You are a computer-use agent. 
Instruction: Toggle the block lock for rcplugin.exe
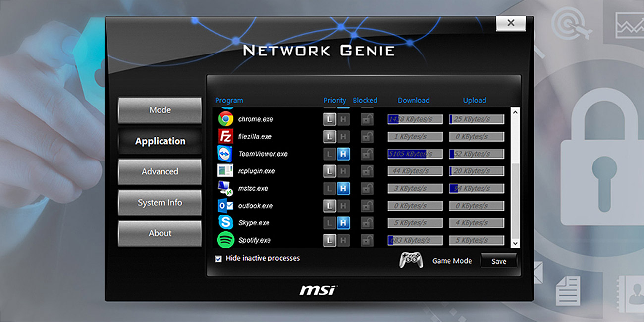pos(367,171)
